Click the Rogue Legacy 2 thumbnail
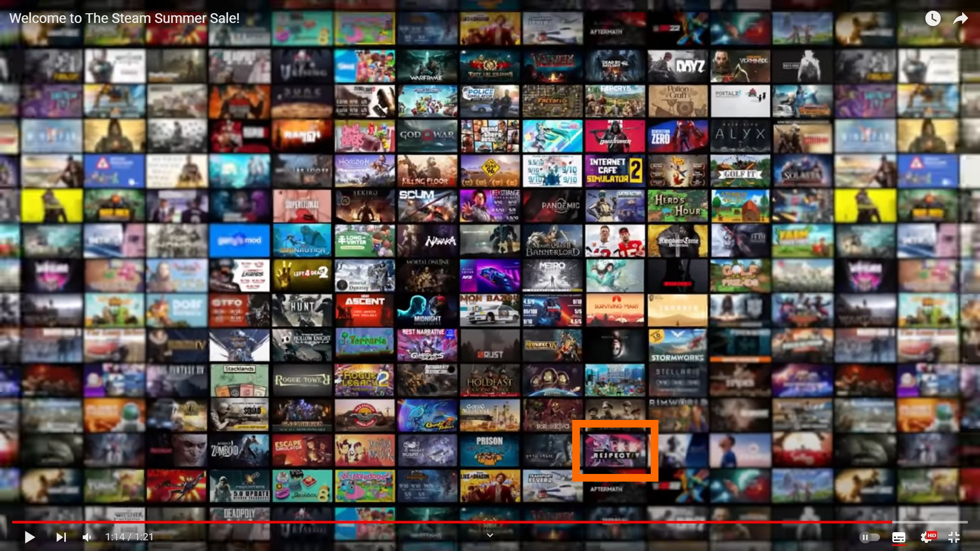The image size is (980, 551). (364, 380)
